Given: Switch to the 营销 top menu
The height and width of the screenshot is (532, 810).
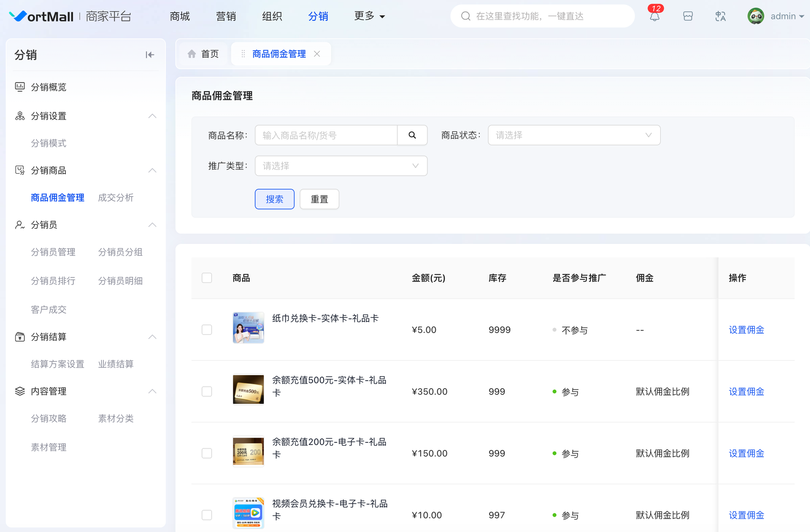Looking at the screenshot, I should [x=226, y=16].
